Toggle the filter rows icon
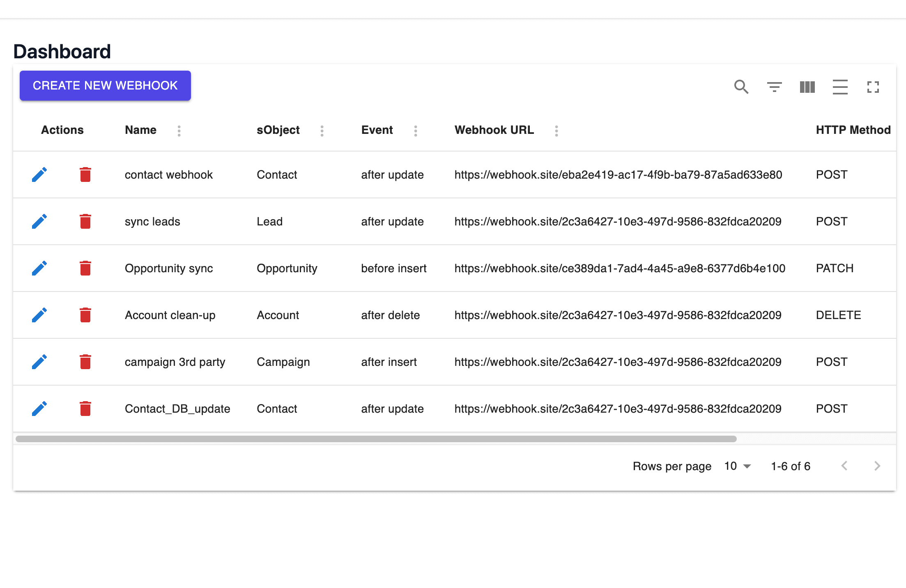906x588 pixels. click(774, 87)
